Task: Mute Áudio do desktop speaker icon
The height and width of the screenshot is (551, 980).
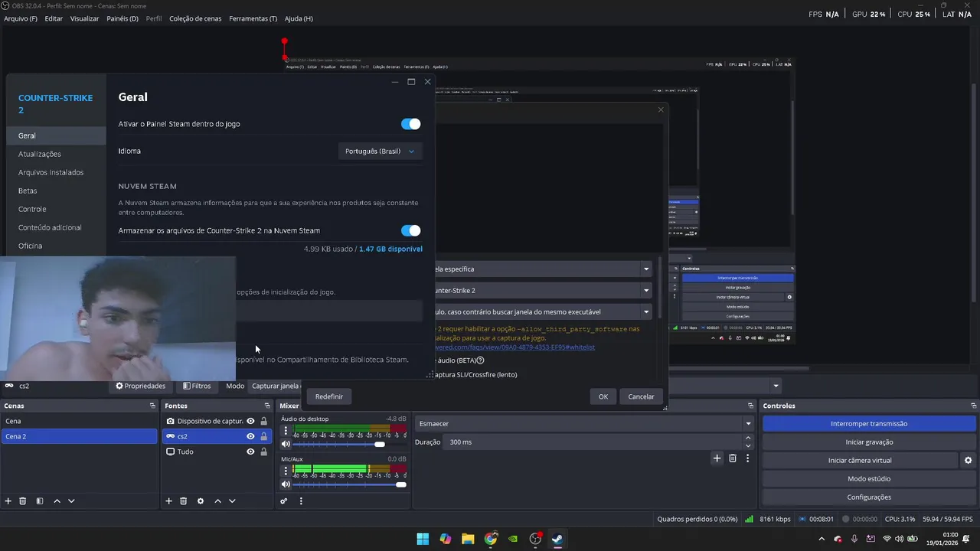Action: (286, 444)
